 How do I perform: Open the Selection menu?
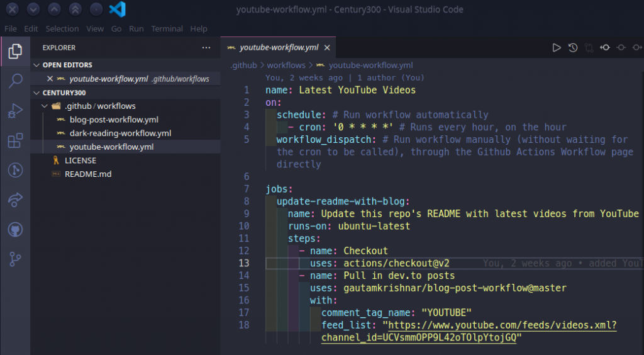pos(62,29)
